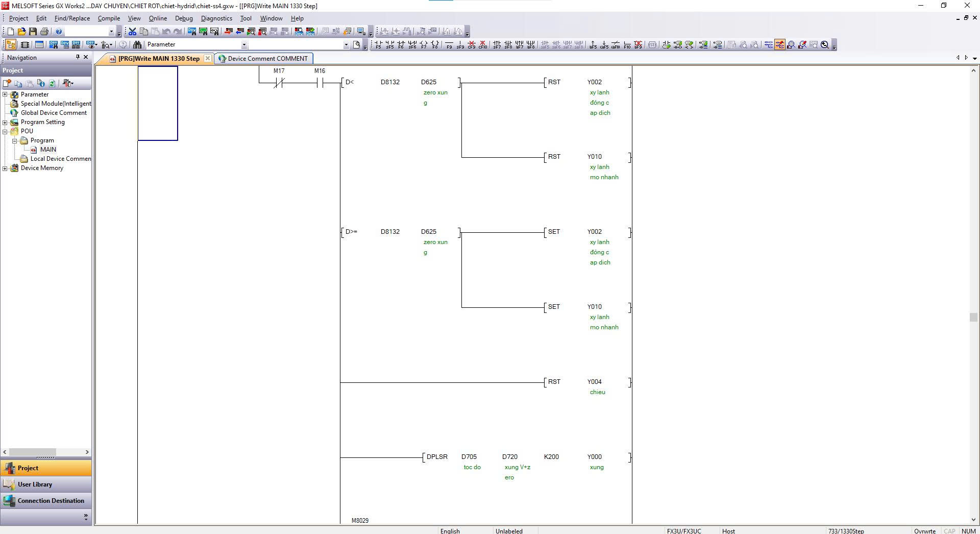
Task: Open the Compile menu
Action: point(109,18)
